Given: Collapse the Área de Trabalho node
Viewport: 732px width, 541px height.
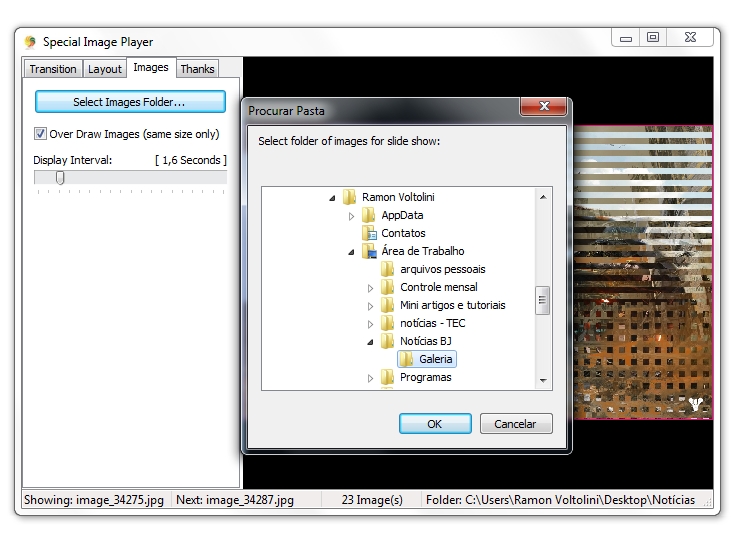Looking at the screenshot, I should click(x=352, y=252).
